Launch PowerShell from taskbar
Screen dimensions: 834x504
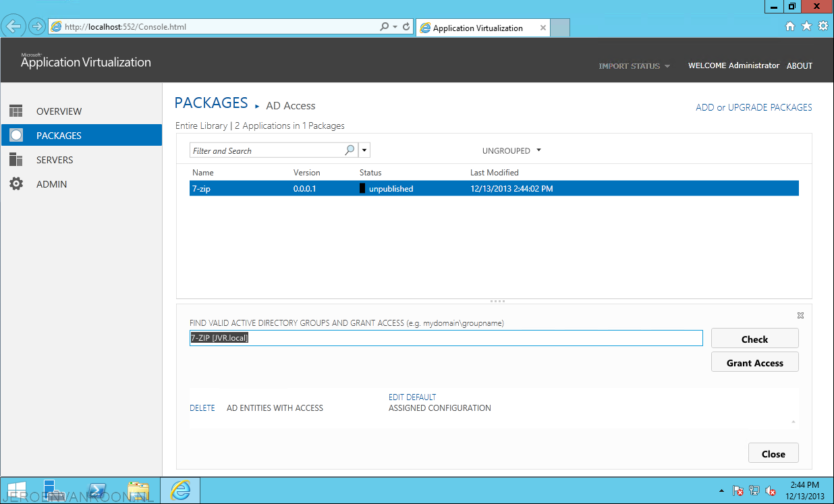pos(97,491)
